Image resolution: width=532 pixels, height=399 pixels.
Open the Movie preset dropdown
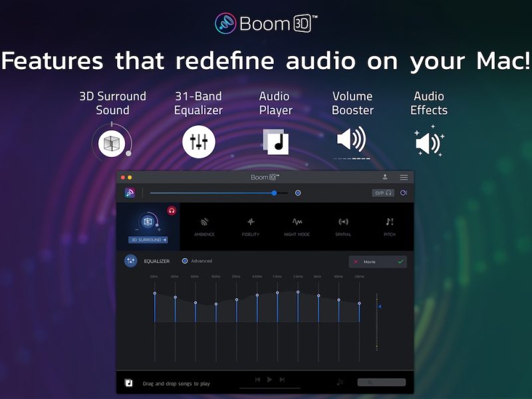click(x=378, y=261)
